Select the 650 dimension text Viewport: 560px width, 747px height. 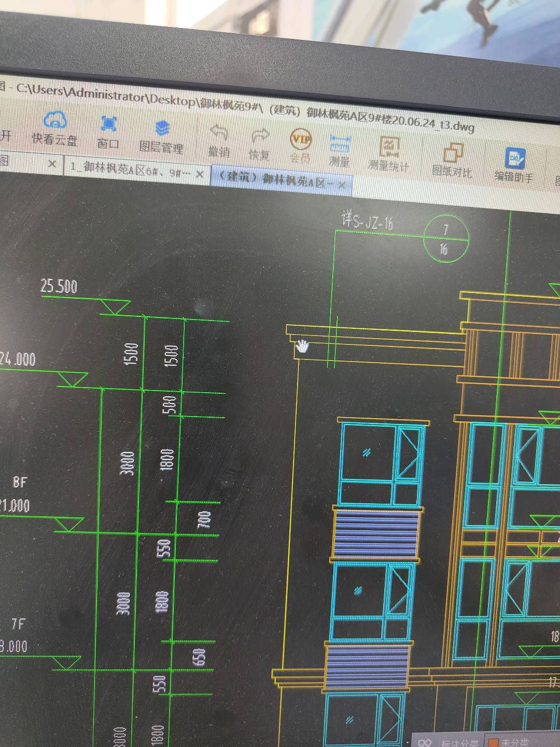(x=199, y=657)
